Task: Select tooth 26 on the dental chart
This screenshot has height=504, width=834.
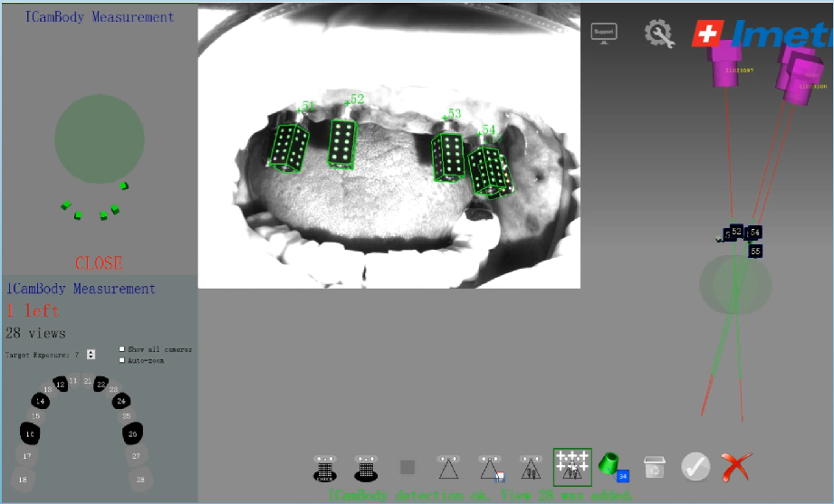Action: 134,433
